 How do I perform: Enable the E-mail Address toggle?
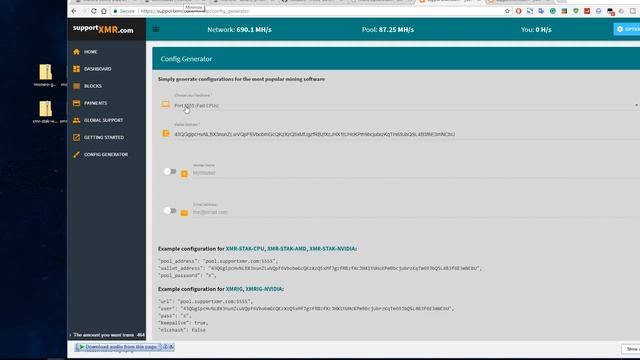tap(169, 211)
